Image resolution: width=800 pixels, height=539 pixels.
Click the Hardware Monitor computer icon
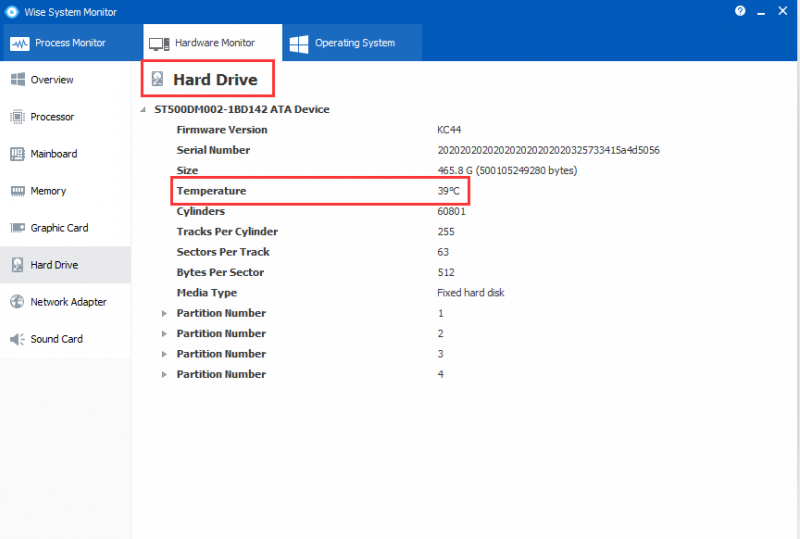pyautogui.click(x=159, y=44)
